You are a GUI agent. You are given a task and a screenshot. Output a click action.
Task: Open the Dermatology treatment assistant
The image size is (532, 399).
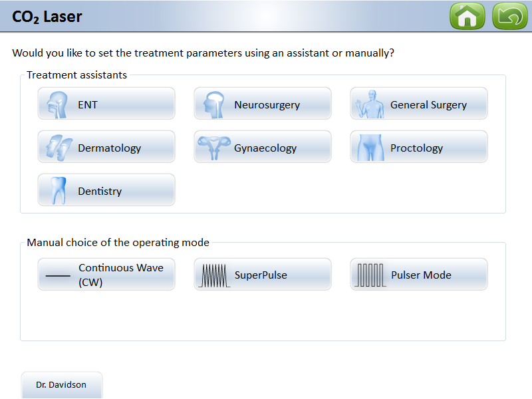point(106,148)
